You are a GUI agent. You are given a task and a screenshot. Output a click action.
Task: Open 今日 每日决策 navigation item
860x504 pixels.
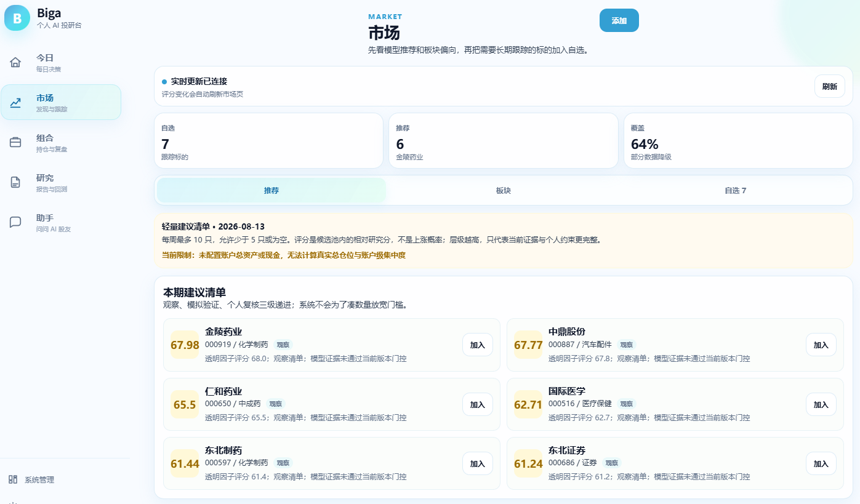pyautogui.click(x=61, y=62)
